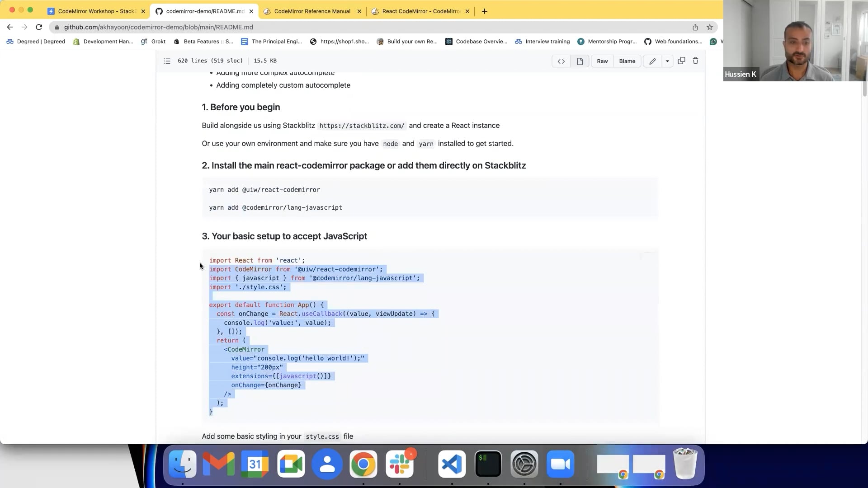Copy raw file contents icon
868x488 pixels.
681,61
